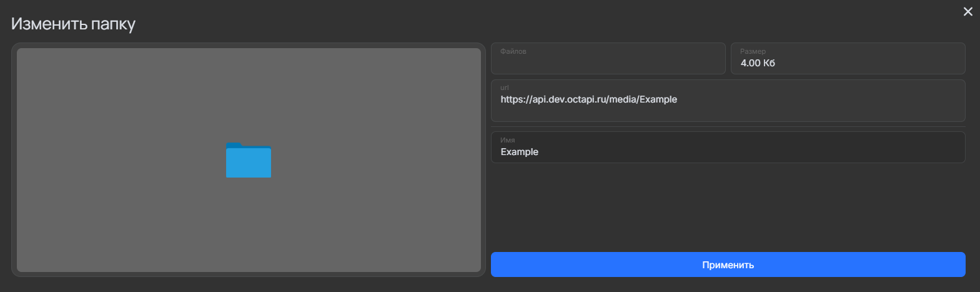Click the blue folder icon in preview
Image resolution: width=980 pixels, height=292 pixels.
coord(248,160)
